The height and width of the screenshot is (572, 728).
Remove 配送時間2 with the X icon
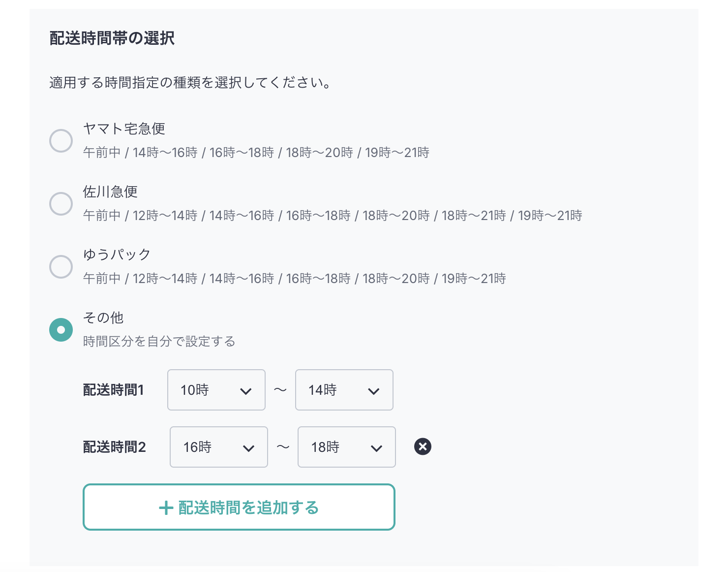click(423, 446)
